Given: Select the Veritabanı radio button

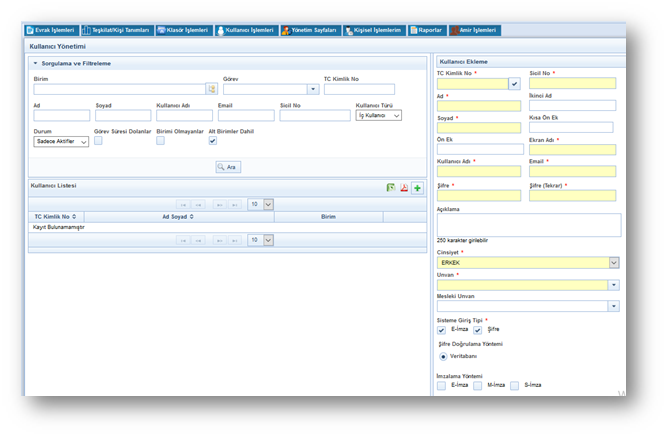Looking at the screenshot, I should click(x=442, y=355).
